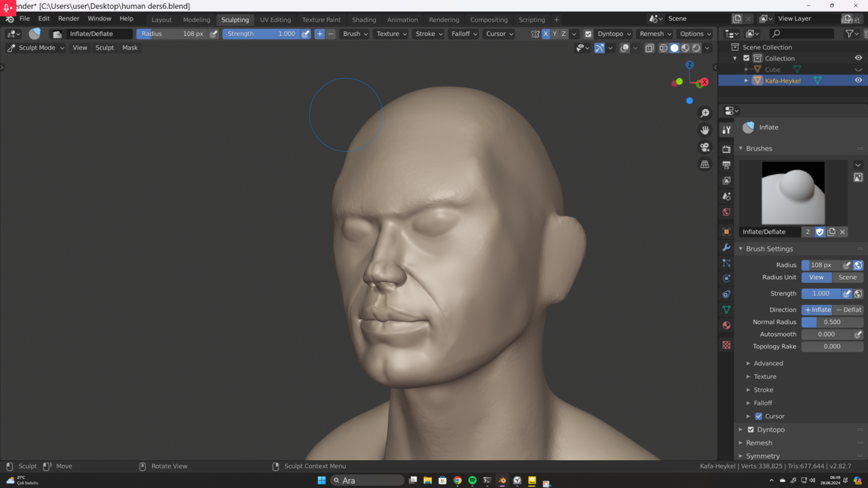
Task: Switch to orthographic grid view icon
Action: coord(705,164)
